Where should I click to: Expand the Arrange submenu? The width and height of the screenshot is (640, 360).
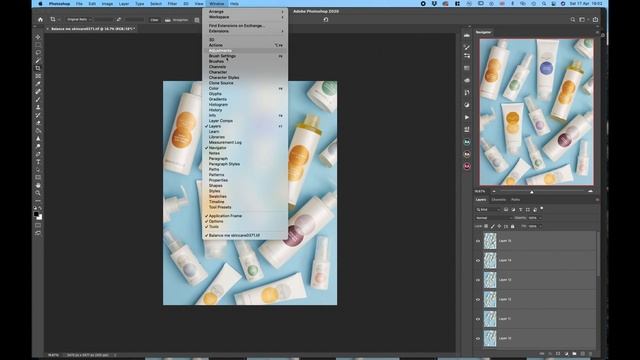(245, 11)
